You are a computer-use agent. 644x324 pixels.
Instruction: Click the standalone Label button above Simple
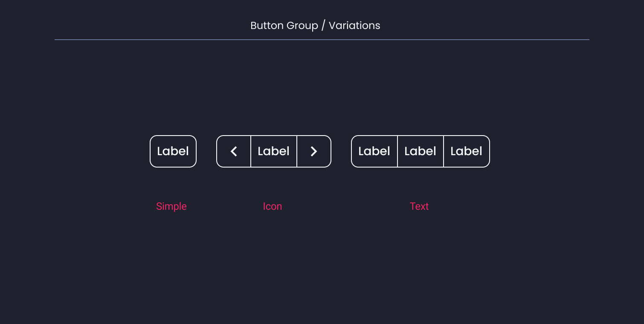pyautogui.click(x=173, y=151)
